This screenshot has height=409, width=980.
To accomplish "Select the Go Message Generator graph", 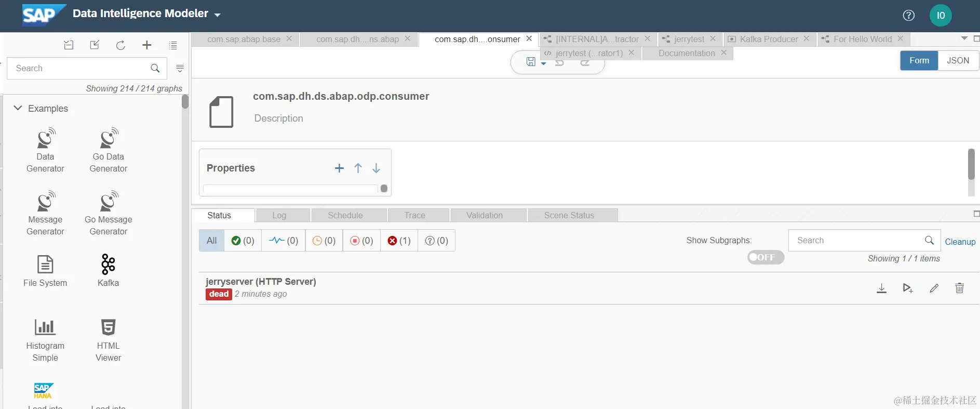I will click(108, 213).
